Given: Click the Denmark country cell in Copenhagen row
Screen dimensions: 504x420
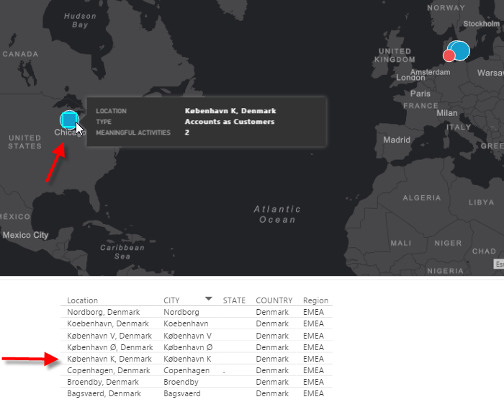Looking at the screenshot, I should coord(272,370).
